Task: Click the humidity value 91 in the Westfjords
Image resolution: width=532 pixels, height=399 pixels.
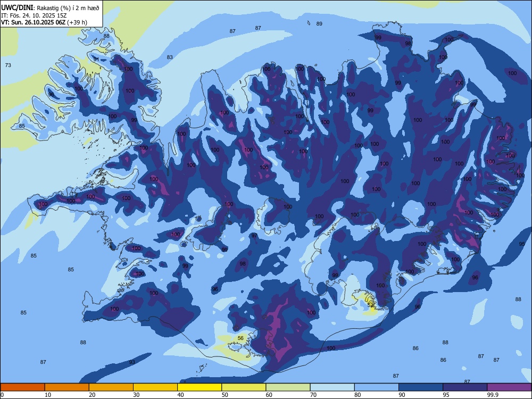Action: tap(96, 60)
